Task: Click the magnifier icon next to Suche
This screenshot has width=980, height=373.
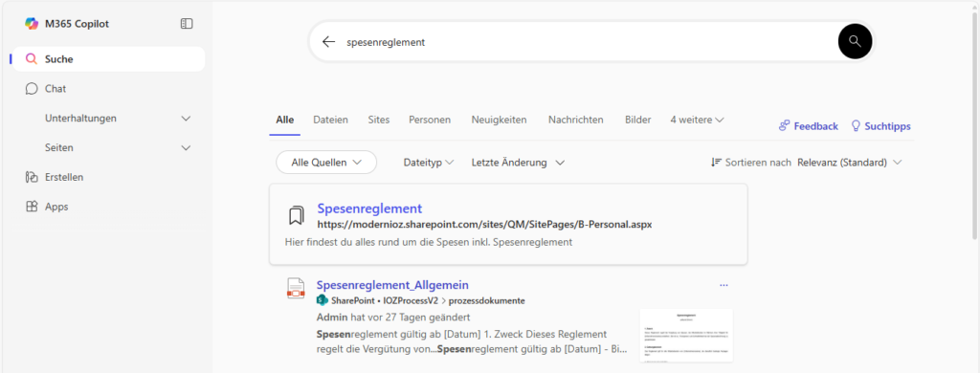Action: [32, 59]
